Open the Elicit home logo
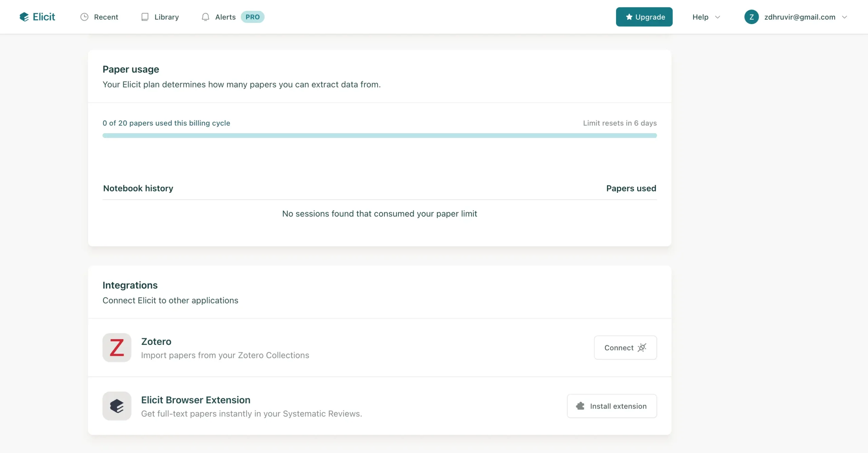 tap(37, 17)
